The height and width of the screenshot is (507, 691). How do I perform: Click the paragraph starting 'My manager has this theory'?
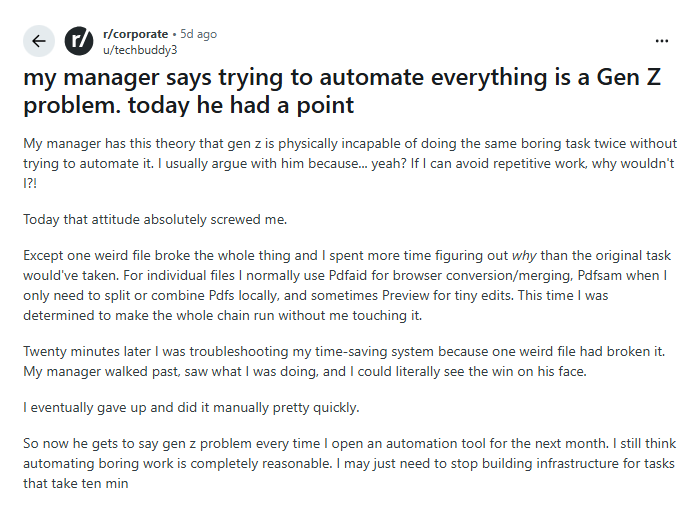pos(350,164)
